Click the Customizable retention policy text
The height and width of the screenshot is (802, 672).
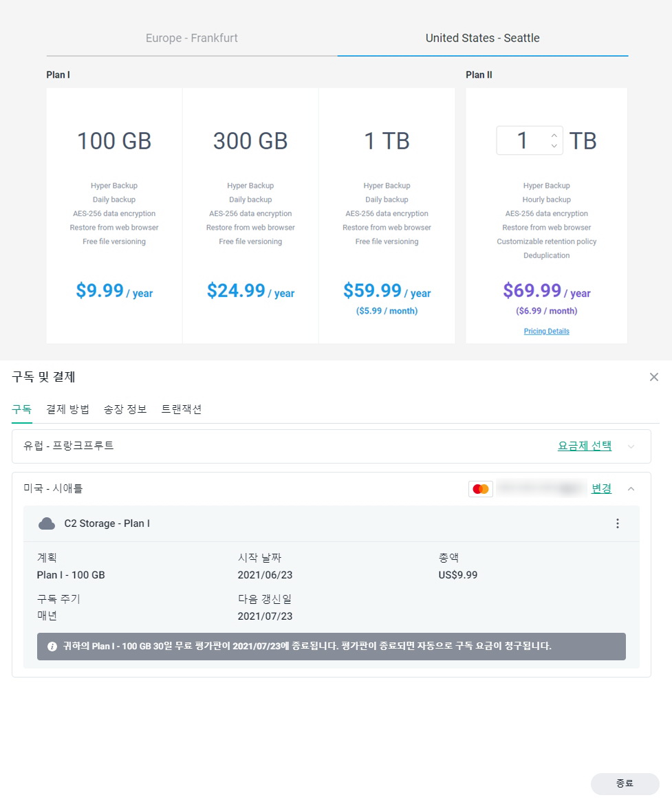click(547, 241)
